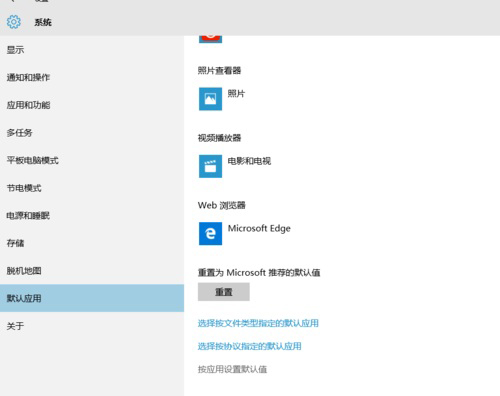The height and width of the screenshot is (396, 500).
Task: Go to the 多任务 settings
Action: 92,133
